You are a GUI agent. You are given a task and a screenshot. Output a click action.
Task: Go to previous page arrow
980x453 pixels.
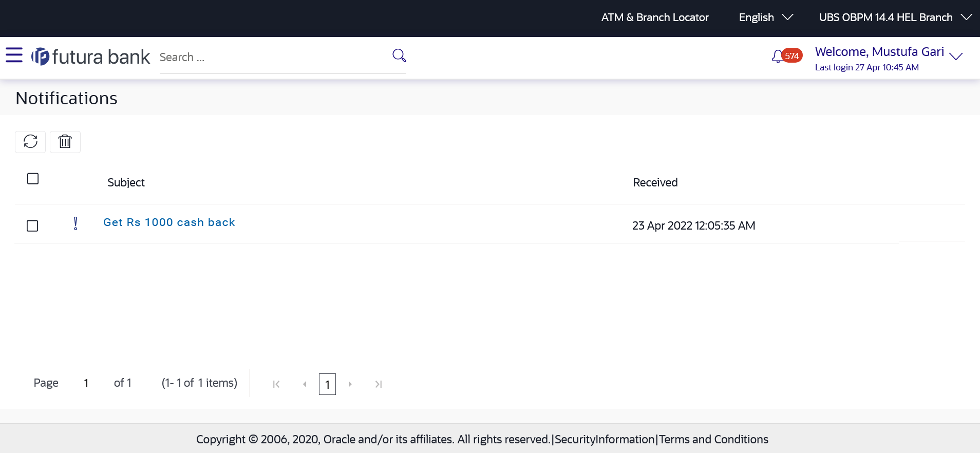(305, 384)
